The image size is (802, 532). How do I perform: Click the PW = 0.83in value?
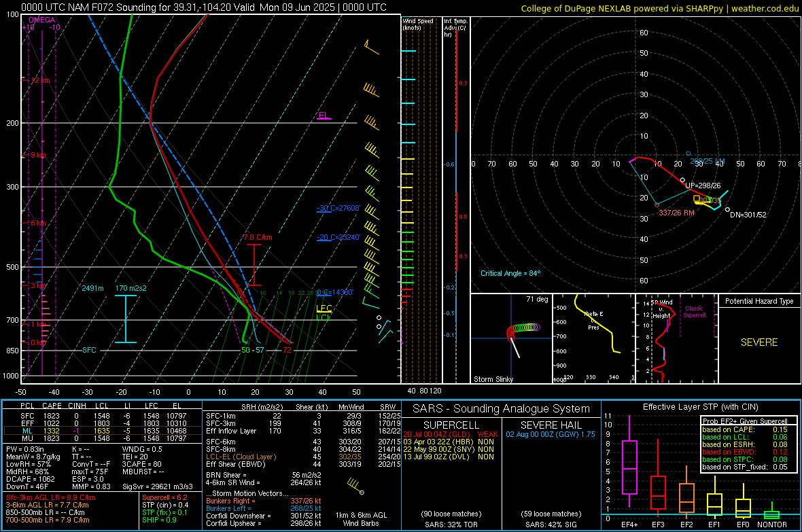tap(25, 449)
